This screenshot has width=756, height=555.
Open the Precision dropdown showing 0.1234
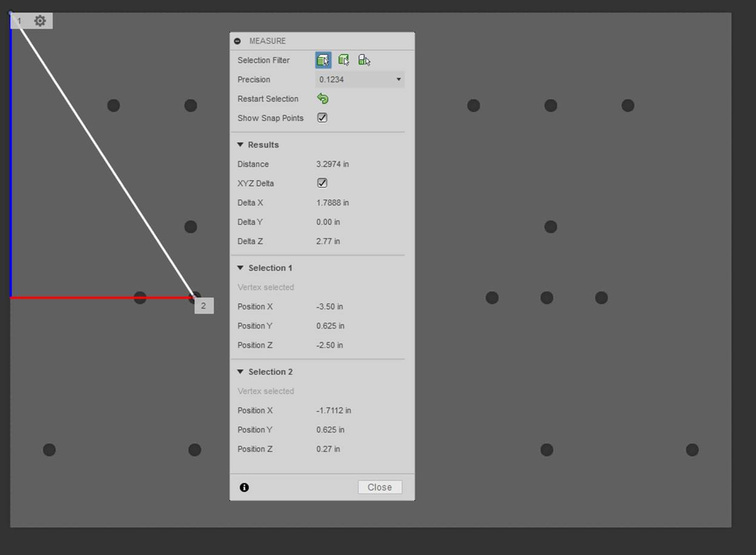(360, 79)
